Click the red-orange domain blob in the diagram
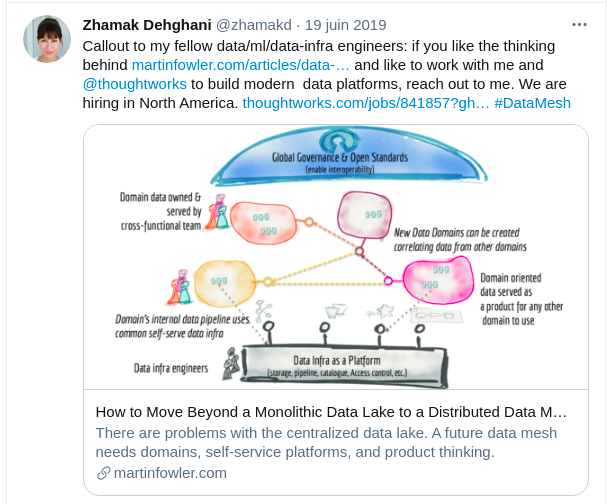607x504 pixels. [263, 222]
